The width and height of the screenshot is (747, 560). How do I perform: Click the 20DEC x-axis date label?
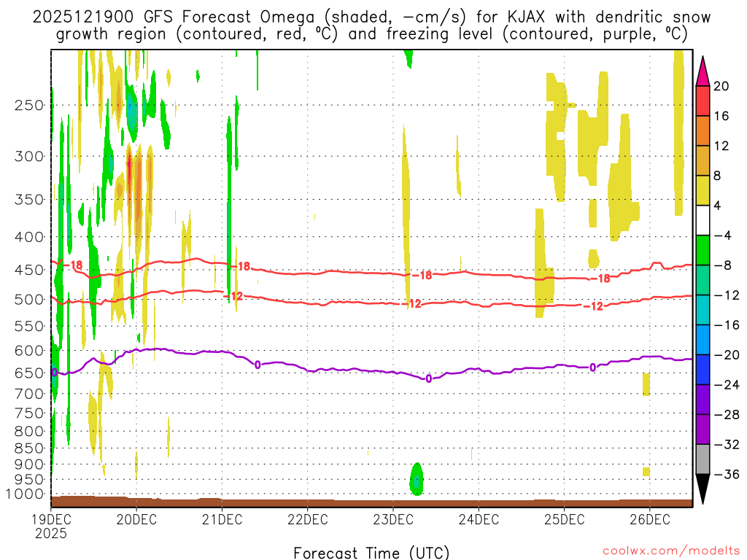136,519
